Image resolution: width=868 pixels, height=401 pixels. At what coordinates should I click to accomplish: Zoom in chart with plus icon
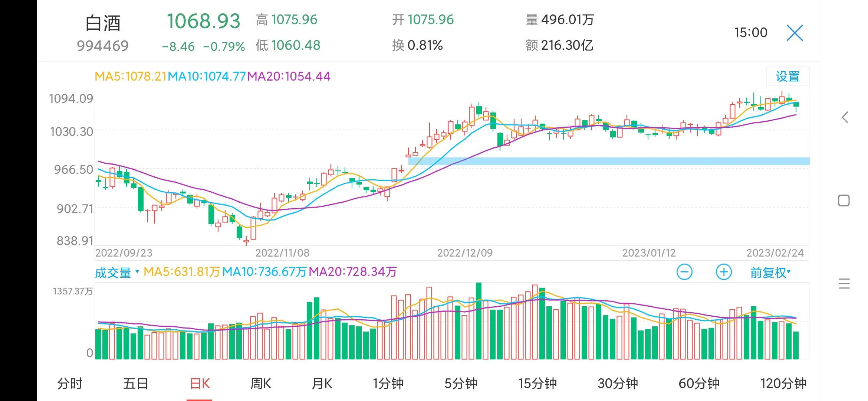click(x=723, y=272)
